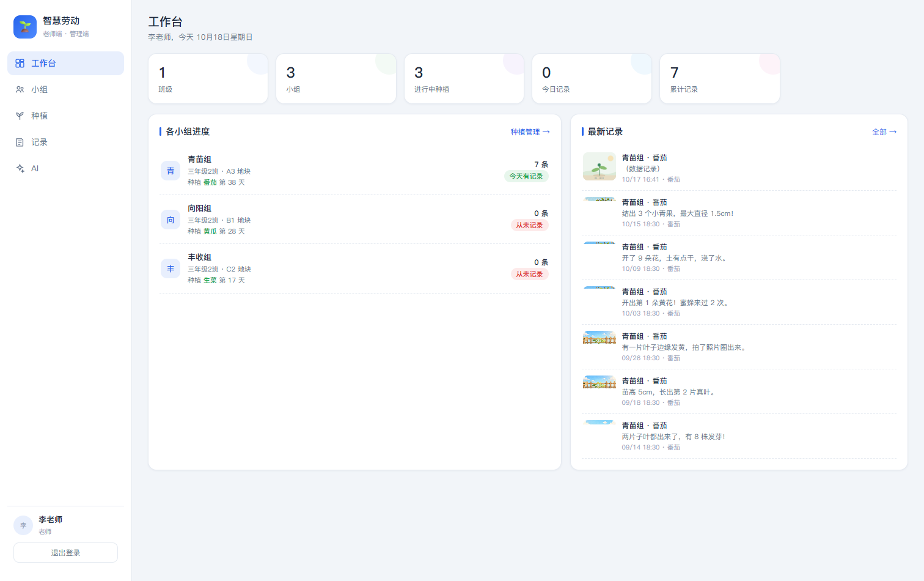
Task: Open the AI menu item
Action: click(65, 169)
